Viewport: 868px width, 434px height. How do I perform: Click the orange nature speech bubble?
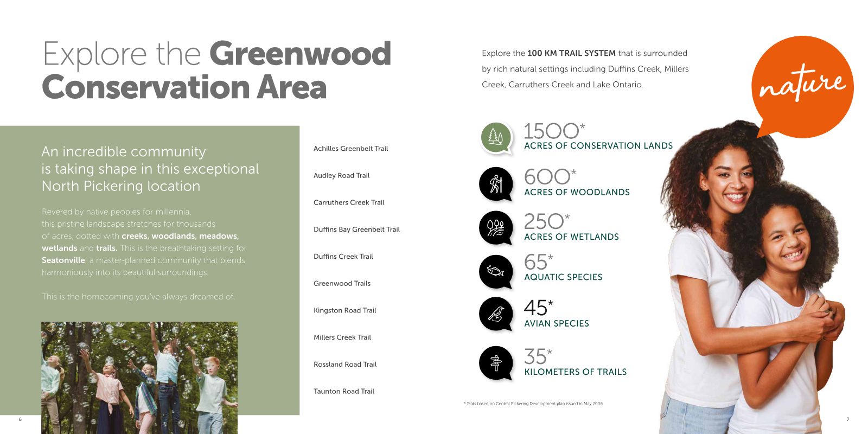(802, 87)
